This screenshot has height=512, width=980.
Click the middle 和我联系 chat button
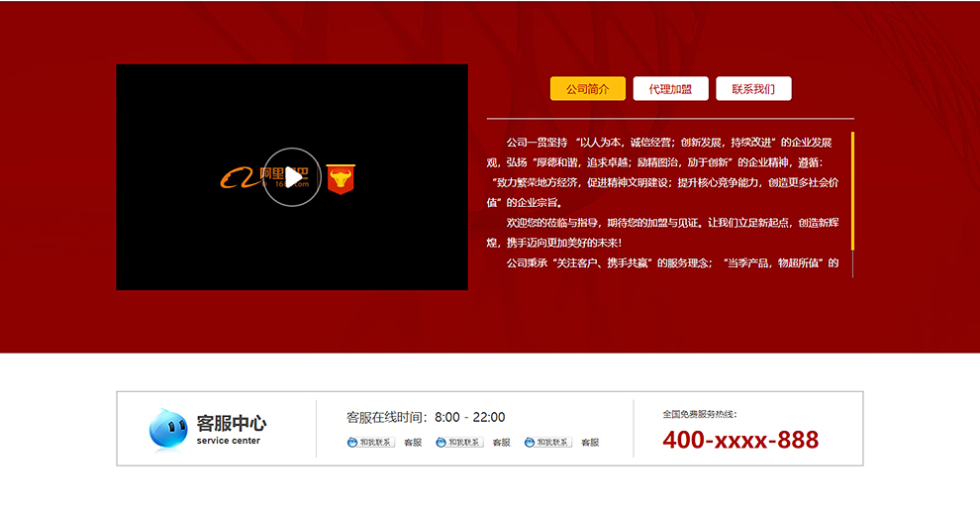[x=459, y=442]
